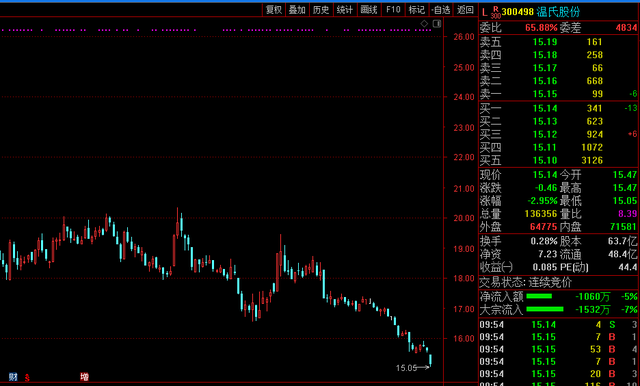
Task: Click the red L indicator beside the stock code
Action: 484,12
